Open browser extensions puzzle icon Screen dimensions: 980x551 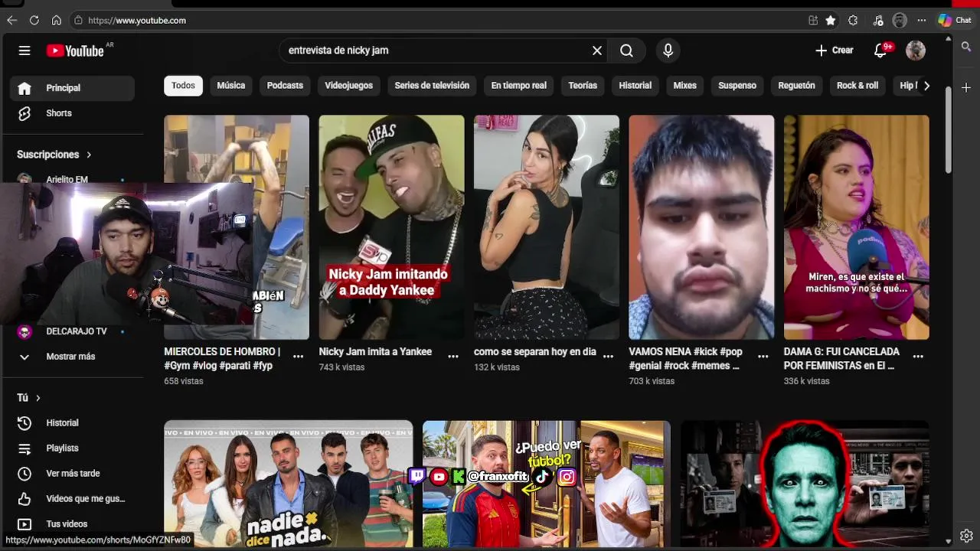click(x=853, y=21)
